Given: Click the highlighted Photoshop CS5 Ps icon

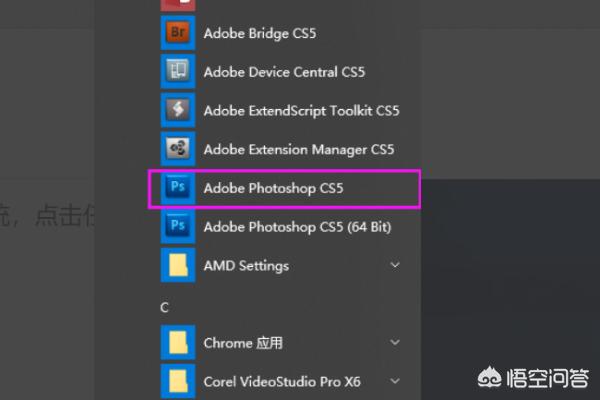Looking at the screenshot, I should click(178, 188).
